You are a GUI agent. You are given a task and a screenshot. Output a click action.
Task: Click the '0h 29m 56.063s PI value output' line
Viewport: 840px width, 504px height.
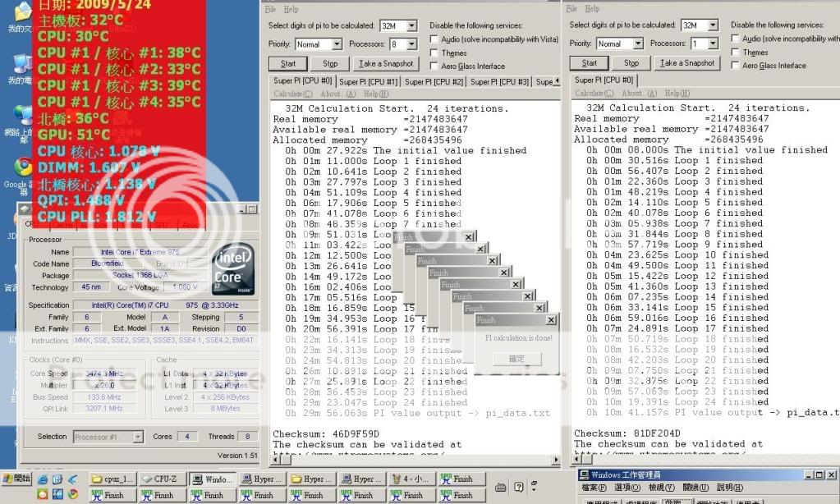417,414
